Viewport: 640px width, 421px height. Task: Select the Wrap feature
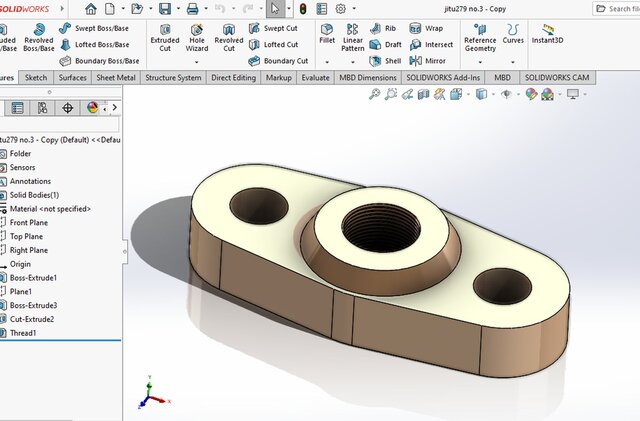pyautogui.click(x=426, y=28)
